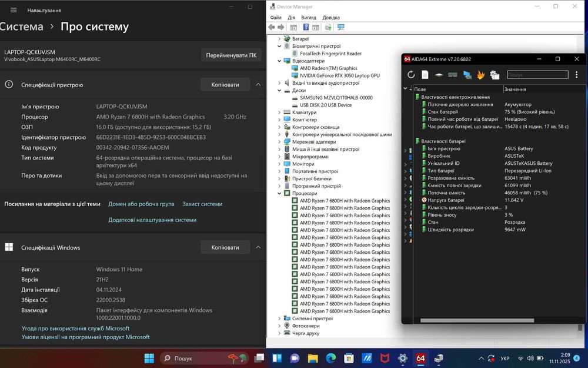Open the Settings hamburger navigation menu

click(x=14, y=10)
